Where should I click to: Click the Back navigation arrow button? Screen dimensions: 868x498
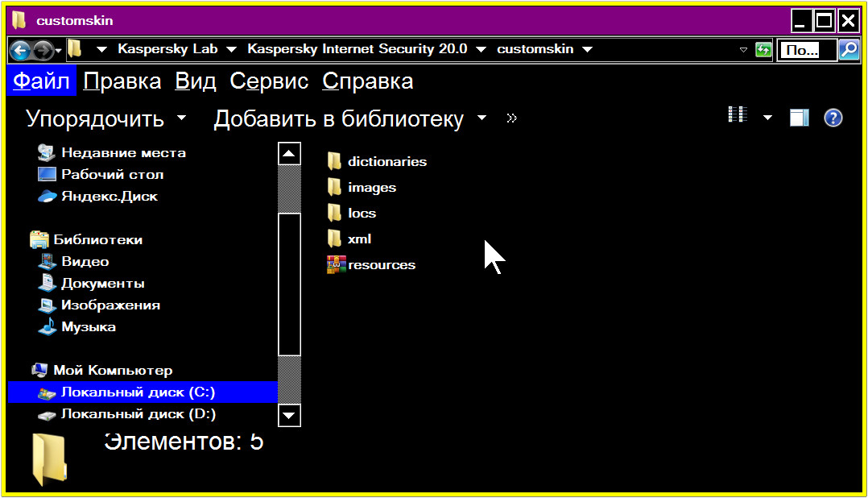[20, 50]
